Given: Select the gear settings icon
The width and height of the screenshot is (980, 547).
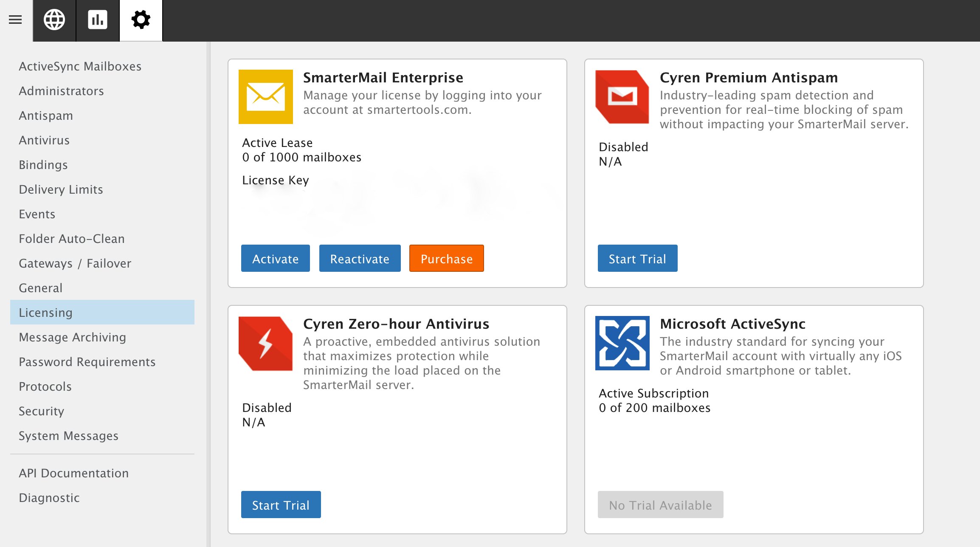Looking at the screenshot, I should (x=141, y=20).
